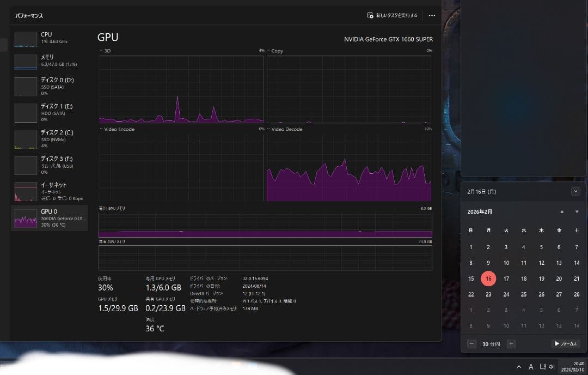Image resolution: width=588 pixels, height=375 pixels.
Task: Show hidden tray icons chevron
Action: (519, 367)
